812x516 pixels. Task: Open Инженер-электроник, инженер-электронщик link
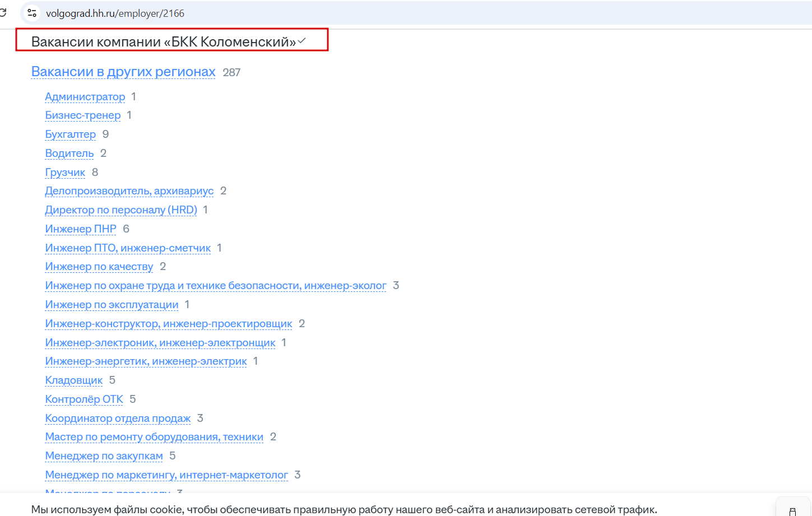pyautogui.click(x=160, y=343)
